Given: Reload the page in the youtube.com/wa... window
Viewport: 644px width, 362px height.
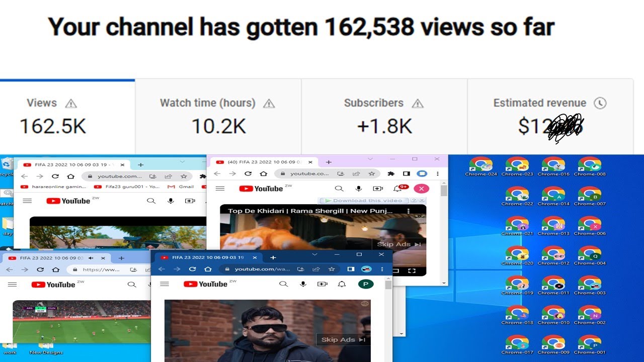Looking at the screenshot, I should 192,269.
